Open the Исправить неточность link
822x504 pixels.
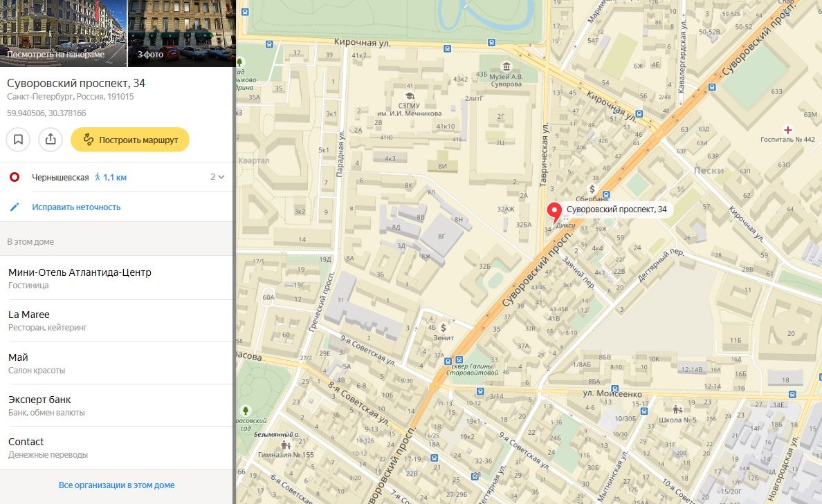click(x=76, y=207)
